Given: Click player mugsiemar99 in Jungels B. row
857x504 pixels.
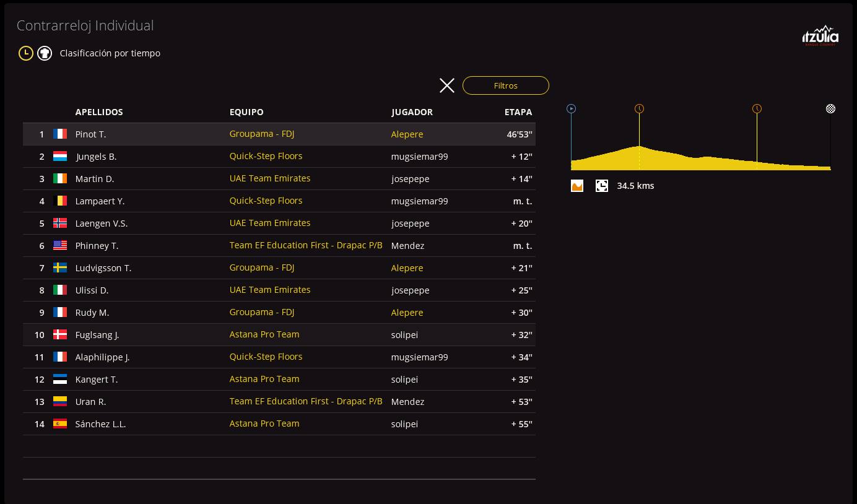Looking at the screenshot, I should tap(420, 157).
